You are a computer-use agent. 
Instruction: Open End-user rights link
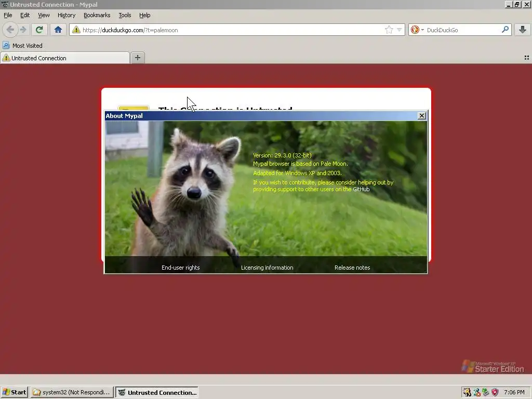tap(180, 268)
